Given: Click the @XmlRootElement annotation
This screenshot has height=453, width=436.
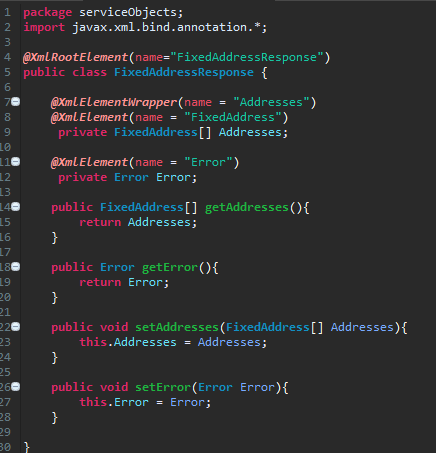Looking at the screenshot, I should point(76,57).
